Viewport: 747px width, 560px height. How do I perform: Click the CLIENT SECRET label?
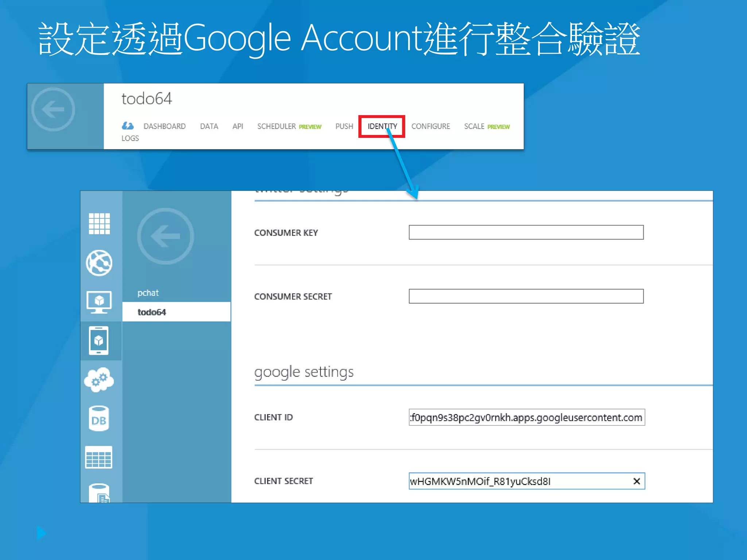(283, 481)
